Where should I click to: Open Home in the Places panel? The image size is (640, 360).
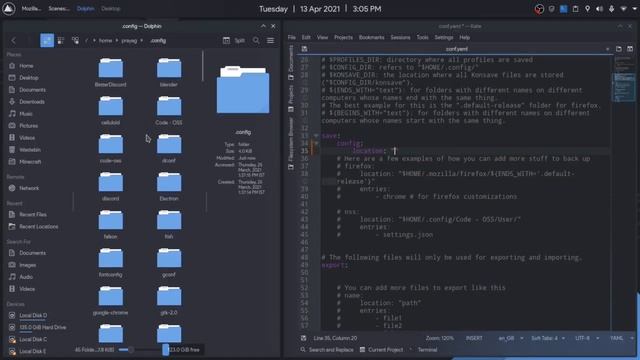point(27,66)
